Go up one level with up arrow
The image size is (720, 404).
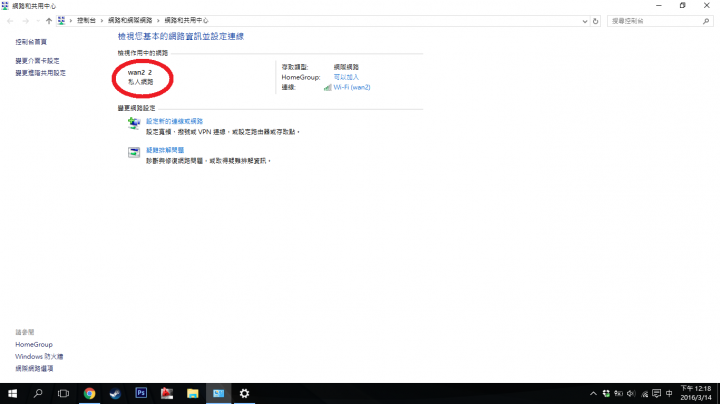(x=49, y=21)
